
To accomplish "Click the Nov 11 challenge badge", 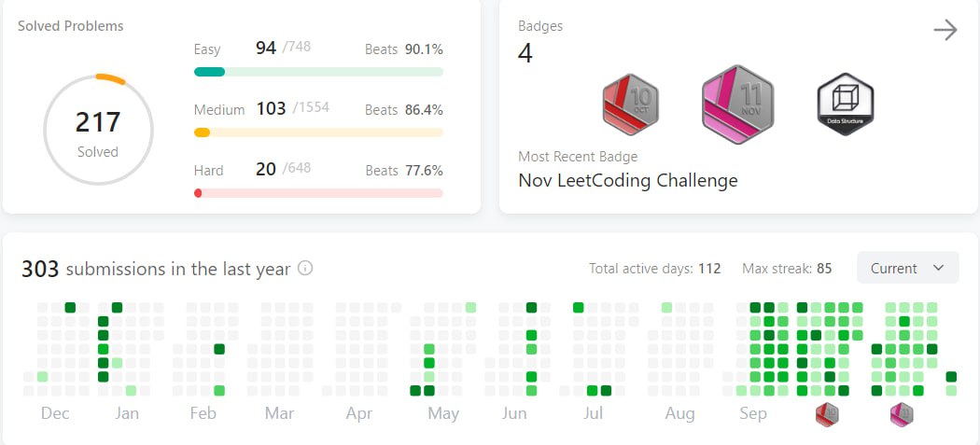I will coord(737,104).
